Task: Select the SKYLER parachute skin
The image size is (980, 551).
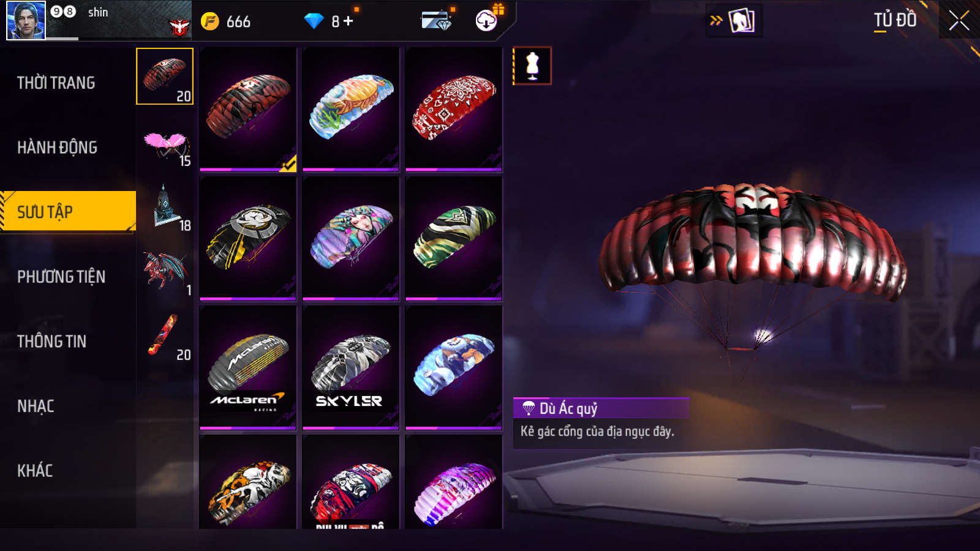Action: click(x=351, y=367)
